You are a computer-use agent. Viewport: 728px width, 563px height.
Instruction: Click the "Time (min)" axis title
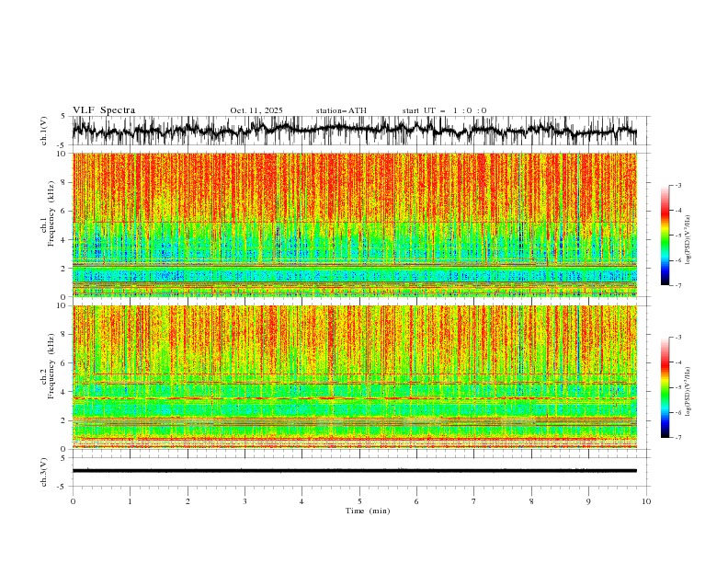click(x=368, y=511)
